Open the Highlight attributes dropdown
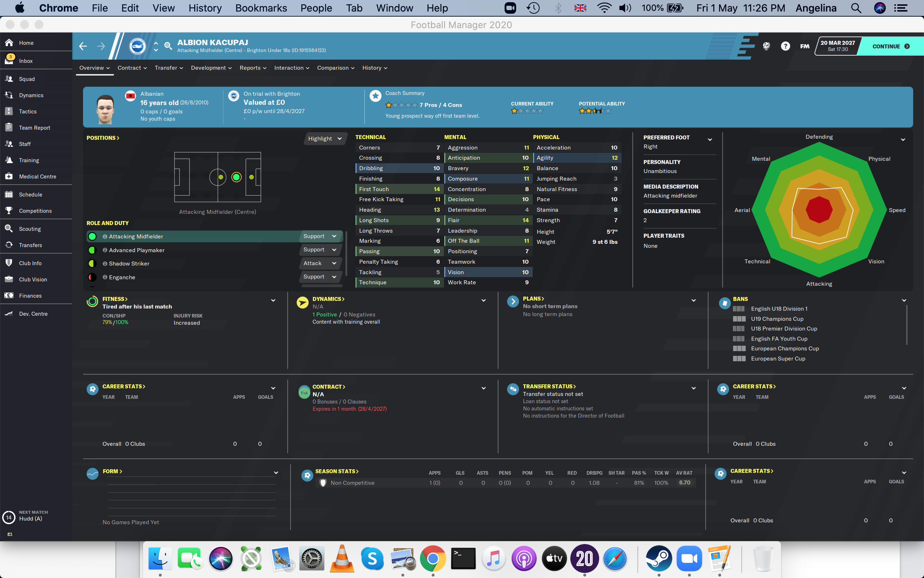The width and height of the screenshot is (924, 578). click(x=325, y=138)
